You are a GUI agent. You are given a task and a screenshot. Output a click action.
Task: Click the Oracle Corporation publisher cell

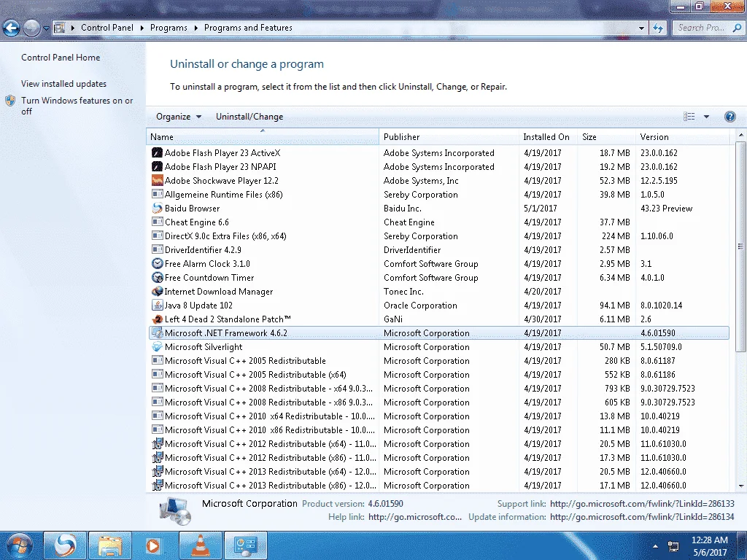coord(420,306)
